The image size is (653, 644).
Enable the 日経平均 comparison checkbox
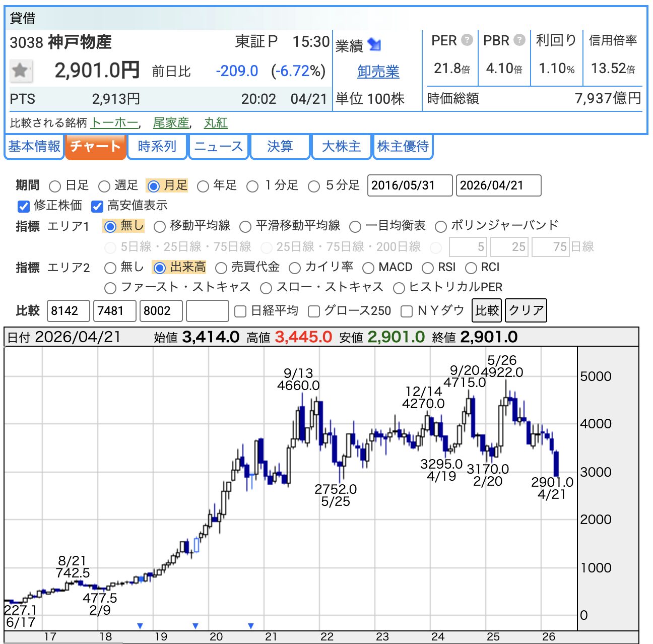[x=241, y=311]
